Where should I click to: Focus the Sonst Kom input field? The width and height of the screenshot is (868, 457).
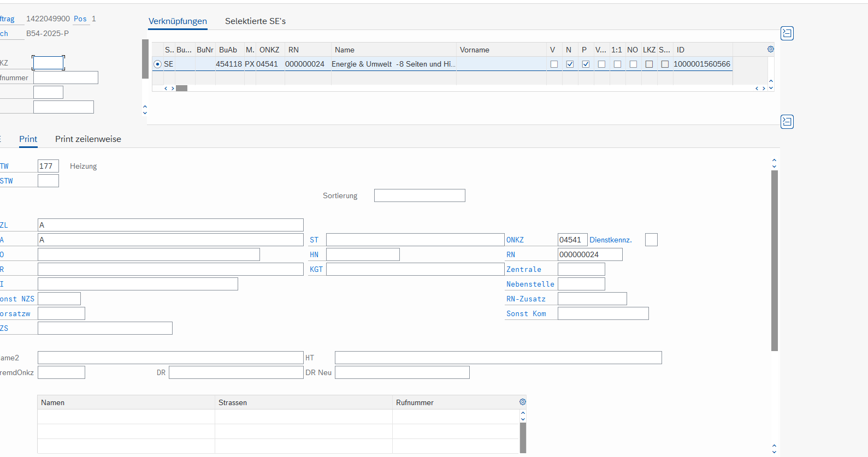[x=603, y=313]
